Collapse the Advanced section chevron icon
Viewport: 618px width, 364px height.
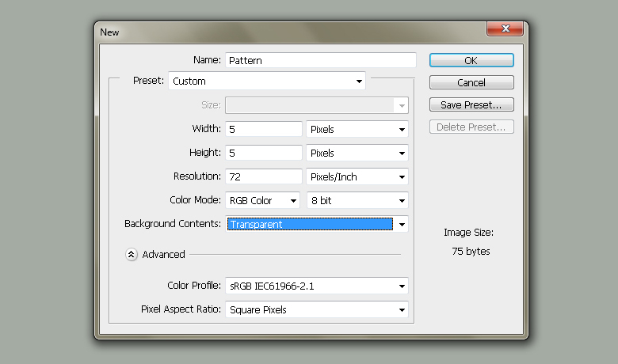tap(131, 255)
